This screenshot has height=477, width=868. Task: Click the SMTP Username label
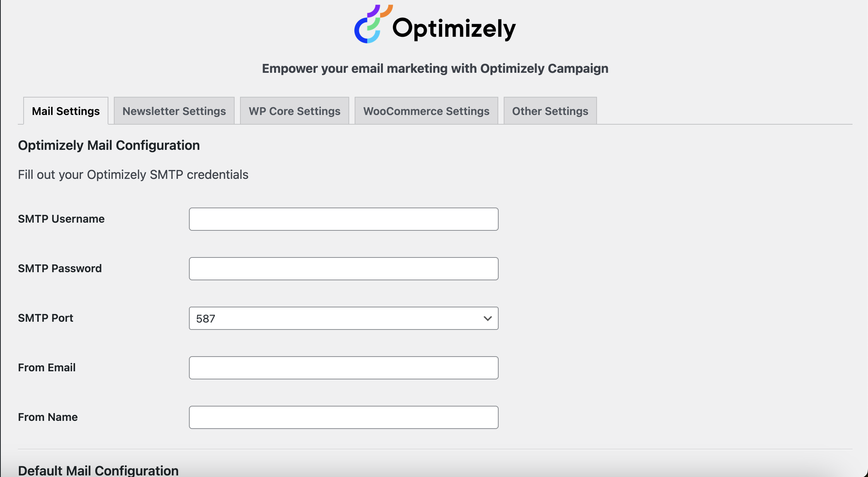point(61,219)
